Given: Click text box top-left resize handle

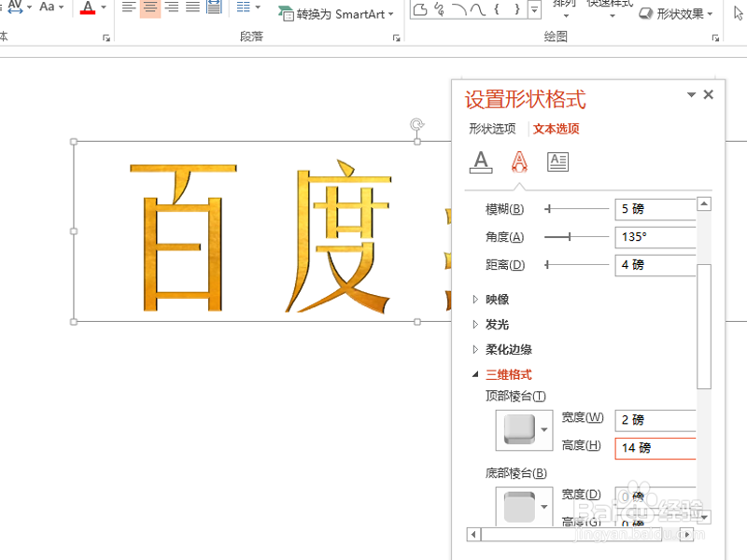Looking at the screenshot, I should pyautogui.click(x=74, y=142).
